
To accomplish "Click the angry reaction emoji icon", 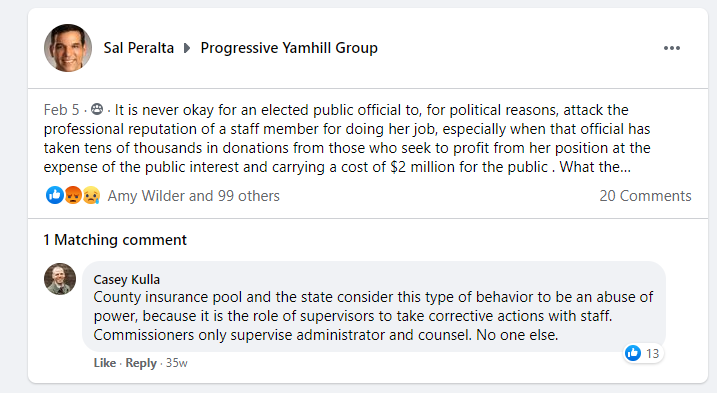I will (73, 195).
